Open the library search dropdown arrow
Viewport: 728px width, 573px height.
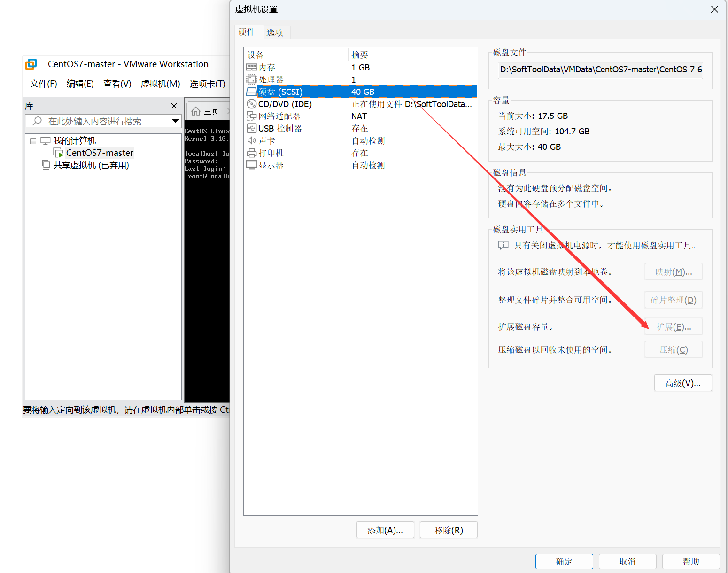coord(175,121)
